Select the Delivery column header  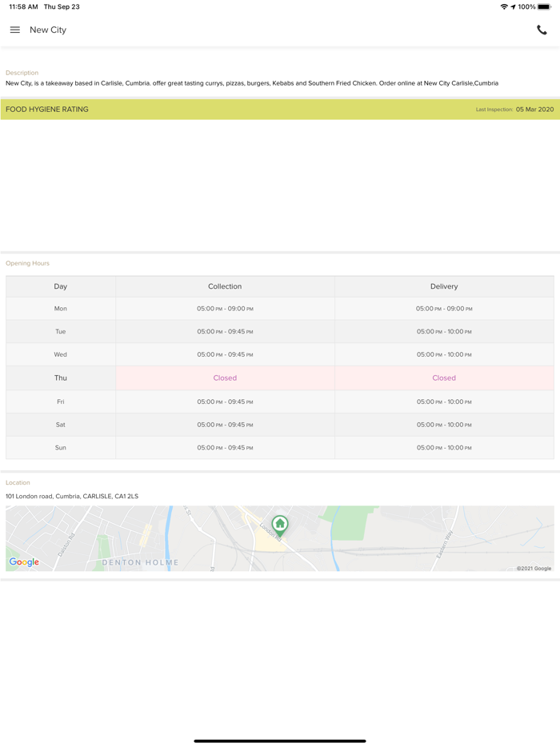[444, 286]
